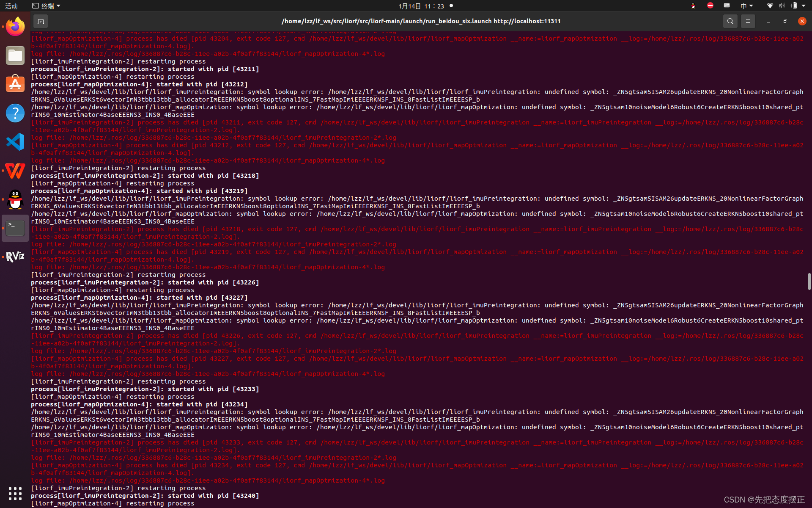
Task: Open the QQ penguin app
Action: pos(15,199)
